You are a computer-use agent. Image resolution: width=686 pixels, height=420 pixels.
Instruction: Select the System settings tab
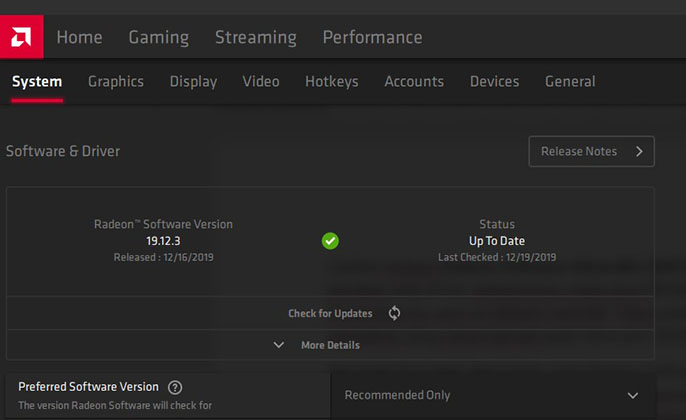pos(37,82)
